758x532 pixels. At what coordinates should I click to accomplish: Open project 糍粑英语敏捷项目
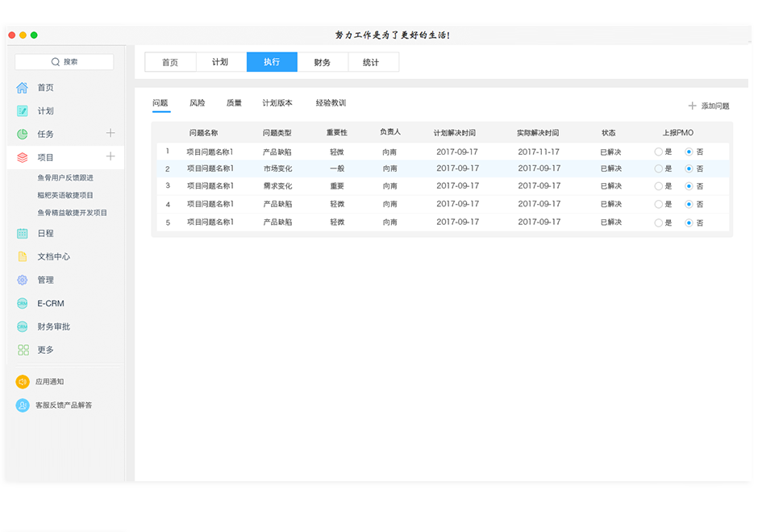(65, 195)
